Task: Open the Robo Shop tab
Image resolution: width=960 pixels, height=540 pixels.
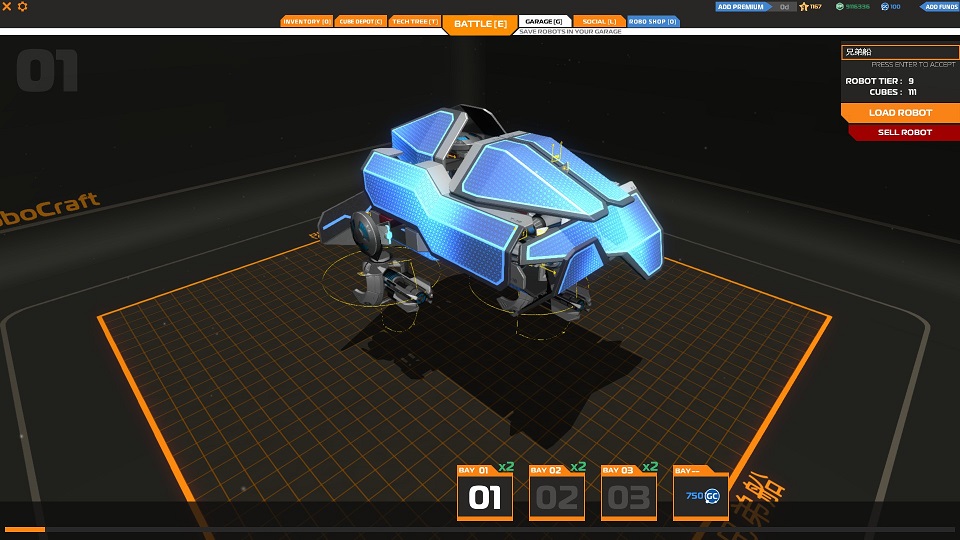Action: pyautogui.click(x=653, y=21)
